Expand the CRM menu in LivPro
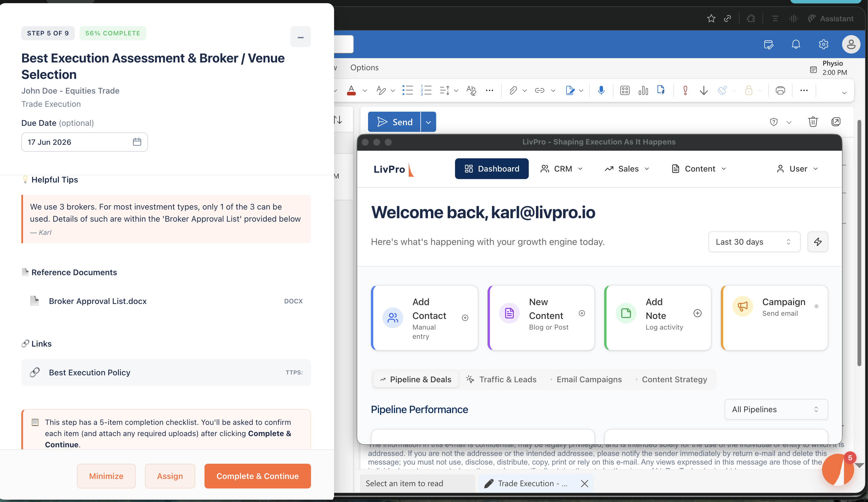Viewport: 868px width, 502px height. click(x=562, y=169)
